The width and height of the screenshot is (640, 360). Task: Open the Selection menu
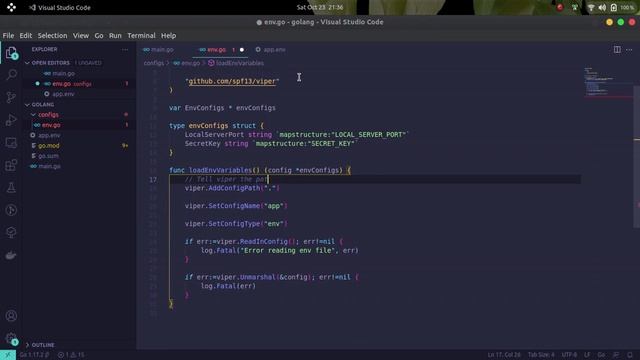click(52, 36)
